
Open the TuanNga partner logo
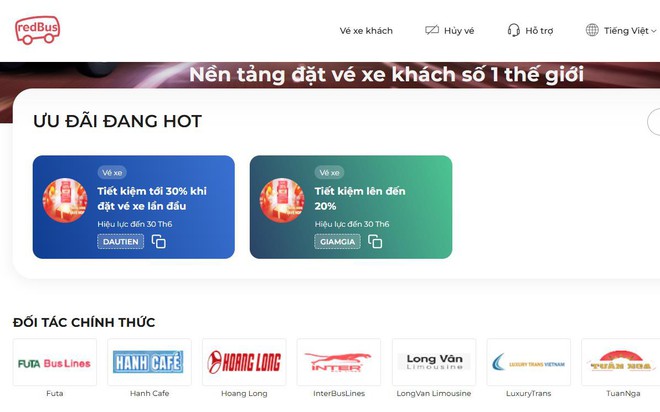[621, 362]
